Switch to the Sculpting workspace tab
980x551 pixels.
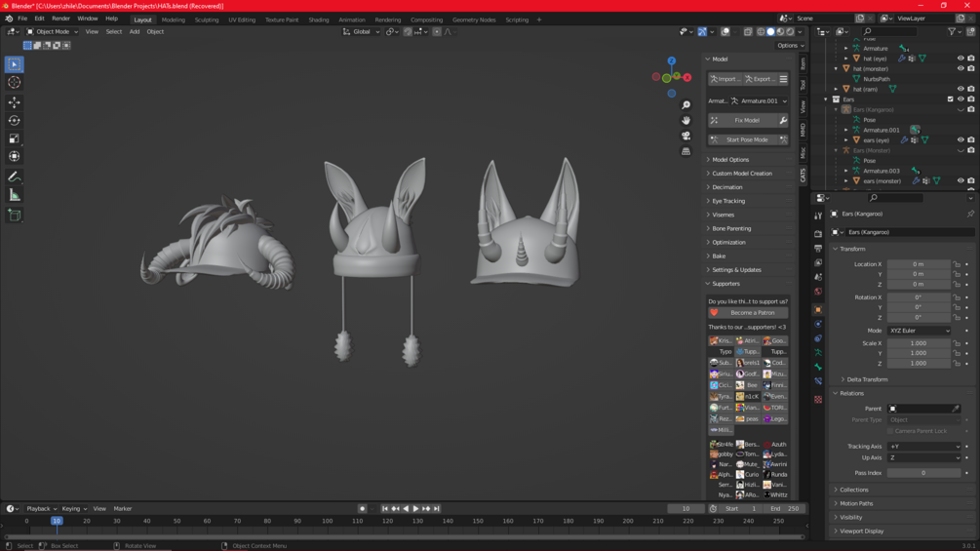(207, 20)
